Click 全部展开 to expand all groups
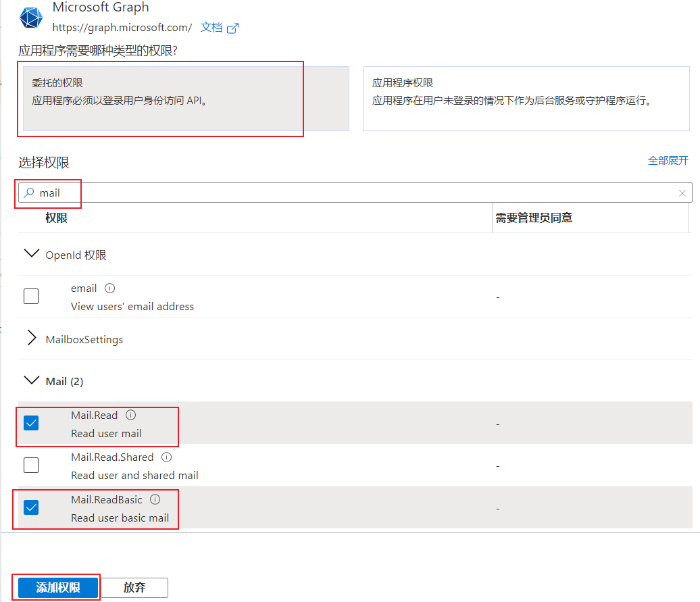Viewport: 700px width, 602px height. (x=668, y=161)
